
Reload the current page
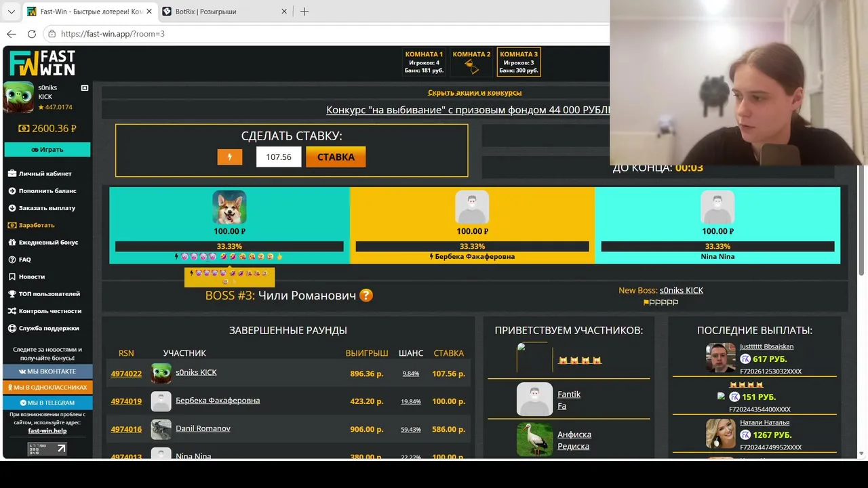(x=32, y=34)
